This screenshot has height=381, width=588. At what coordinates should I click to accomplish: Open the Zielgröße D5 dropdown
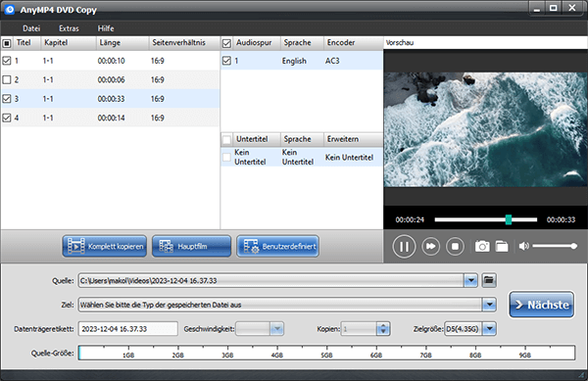tap(489, 329)
